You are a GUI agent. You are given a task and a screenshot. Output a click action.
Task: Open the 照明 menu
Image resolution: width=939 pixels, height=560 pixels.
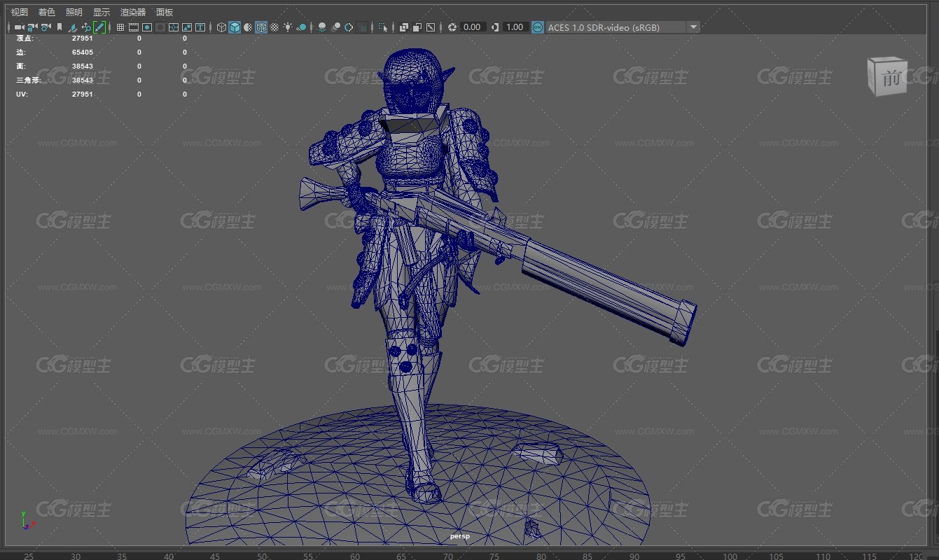pos(74,12)
